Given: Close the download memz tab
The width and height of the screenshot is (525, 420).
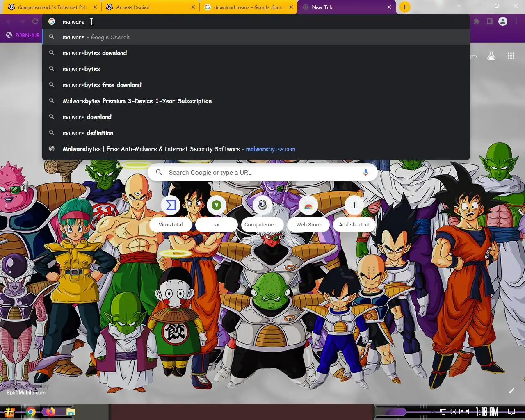Looking at the screenshot, I should point(291,7).
